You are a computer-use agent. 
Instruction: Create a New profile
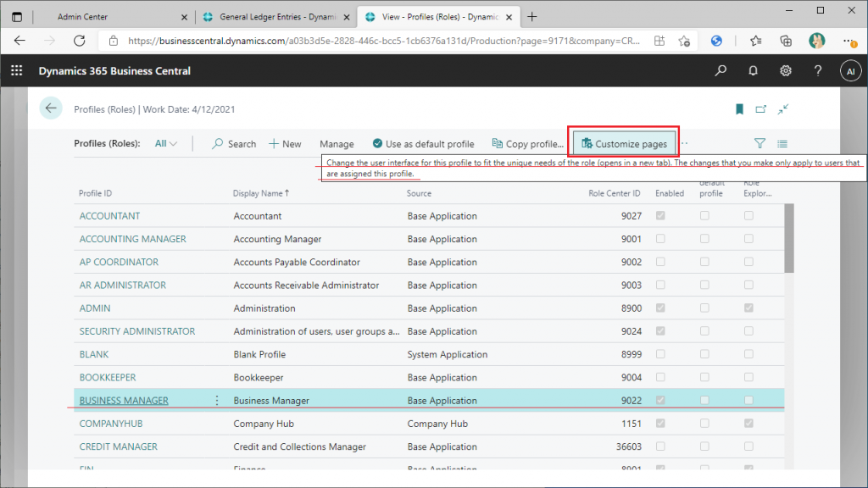pyautogui.click(x=285, y=144)
